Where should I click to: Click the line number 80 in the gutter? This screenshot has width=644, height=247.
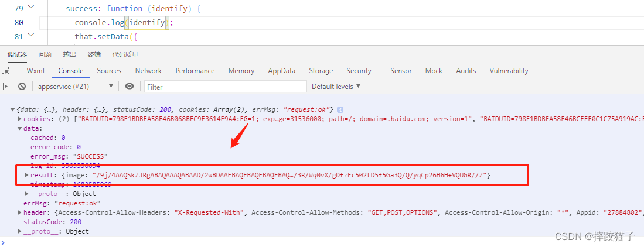pyautogui.click(x=19, y=23)
